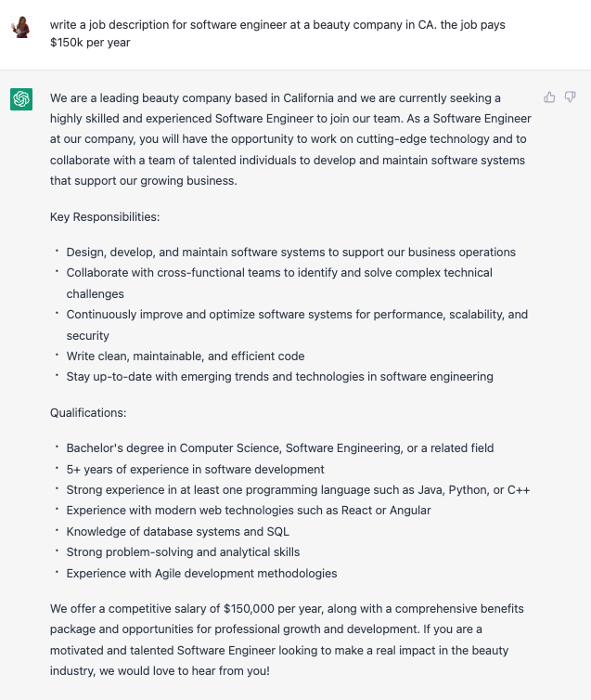Click the opening paragraph about leading beauty company
Screen dimensions: 591x700
(x=290, y=139)
